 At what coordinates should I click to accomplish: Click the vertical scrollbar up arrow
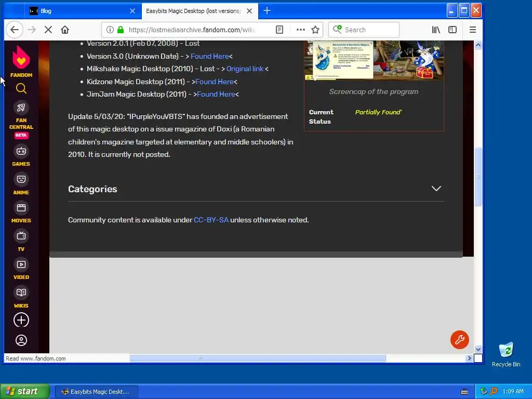(478, 45)
